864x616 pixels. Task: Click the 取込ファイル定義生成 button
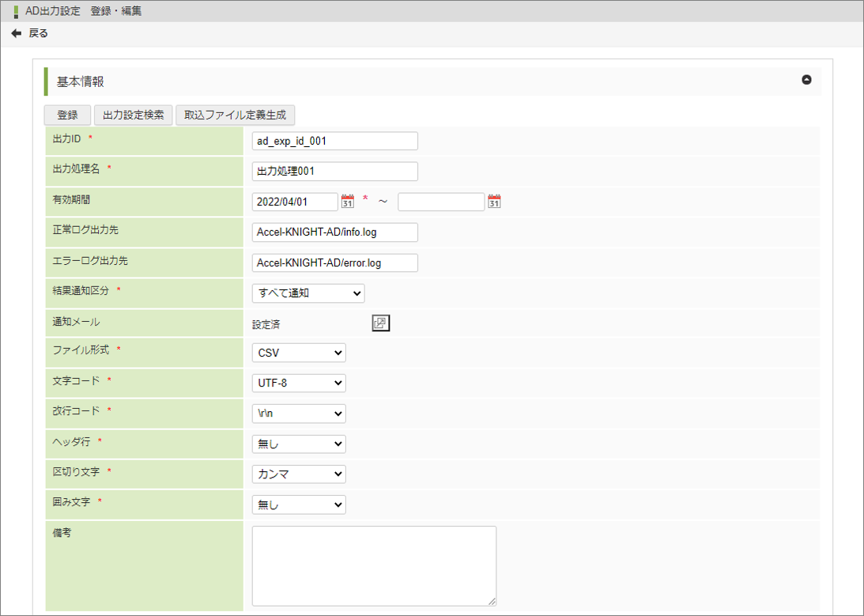click(x=235, y=115)
